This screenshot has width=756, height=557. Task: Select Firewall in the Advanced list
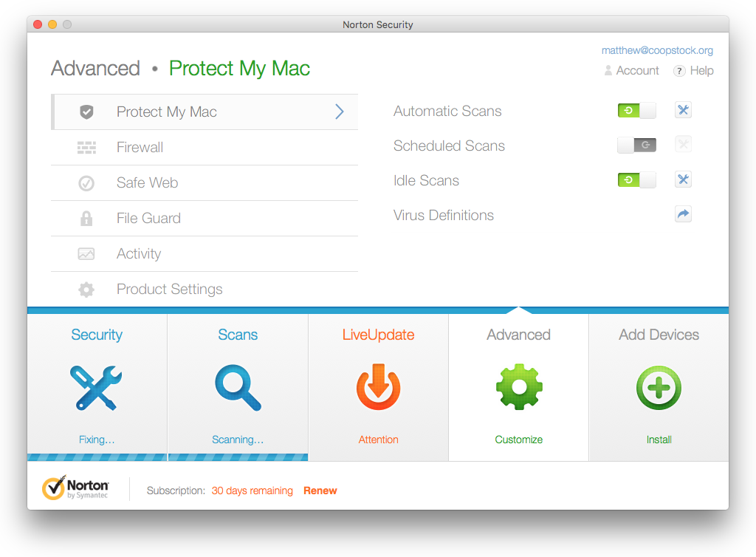205,148
